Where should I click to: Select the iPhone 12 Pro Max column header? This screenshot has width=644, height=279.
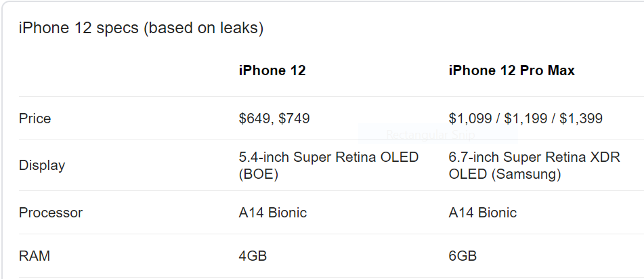point(511,70)
